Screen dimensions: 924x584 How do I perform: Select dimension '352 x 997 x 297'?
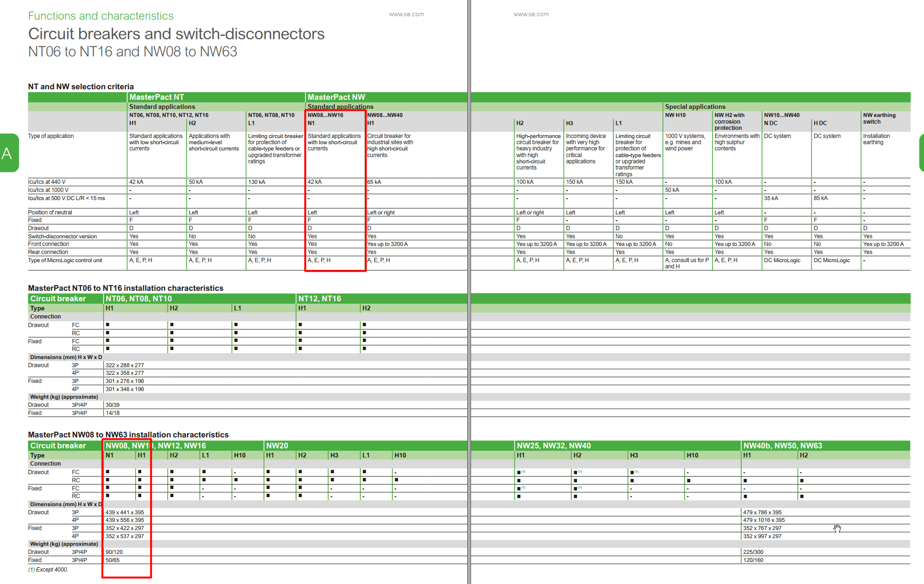tap(762, 536)
